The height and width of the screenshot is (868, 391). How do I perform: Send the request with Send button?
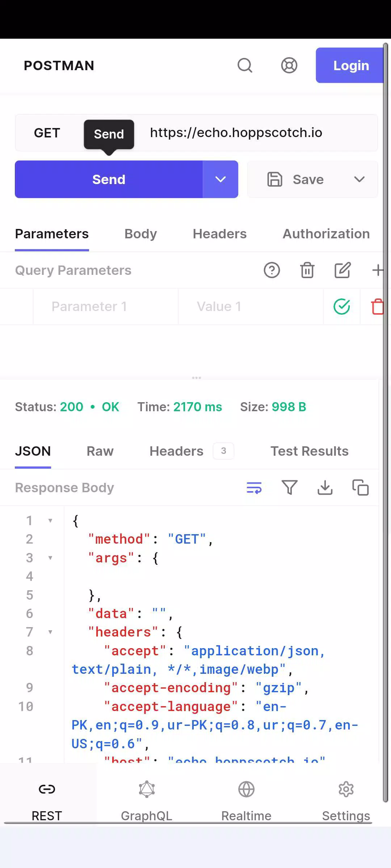point(109,179)
